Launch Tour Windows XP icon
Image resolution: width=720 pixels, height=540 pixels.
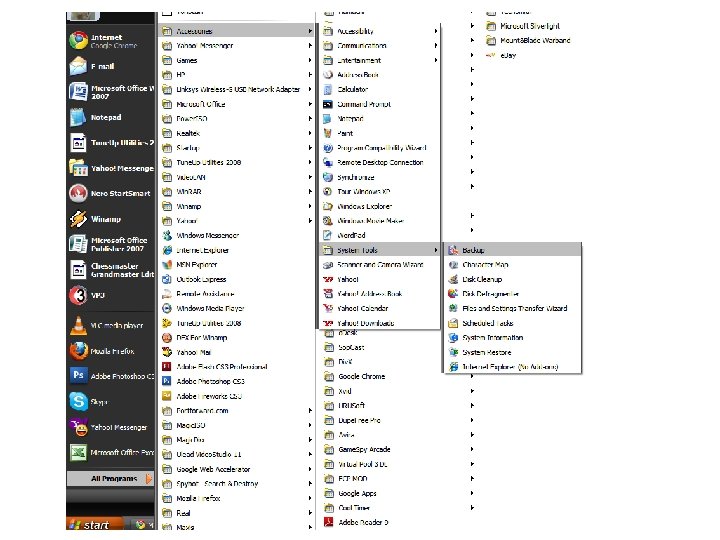(x=327, y=191)
